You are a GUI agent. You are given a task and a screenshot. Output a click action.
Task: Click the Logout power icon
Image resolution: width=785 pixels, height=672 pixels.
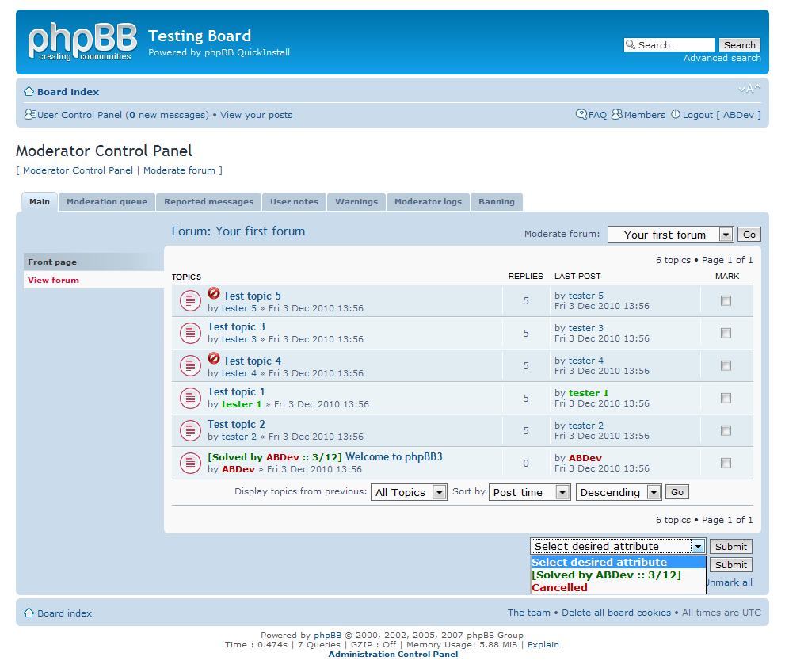pos(676,115)
